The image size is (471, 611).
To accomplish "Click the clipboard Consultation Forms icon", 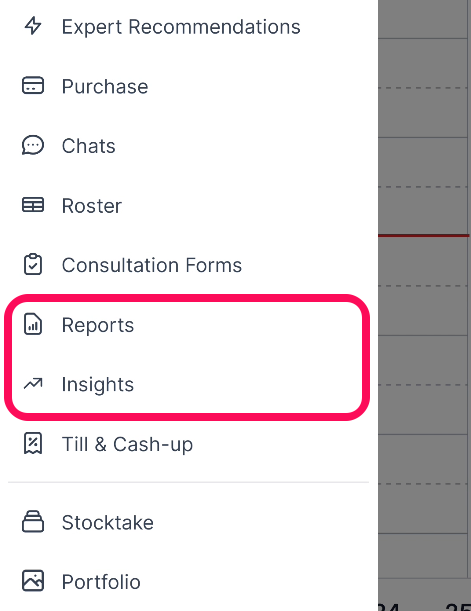I will (x=33, y=265).
